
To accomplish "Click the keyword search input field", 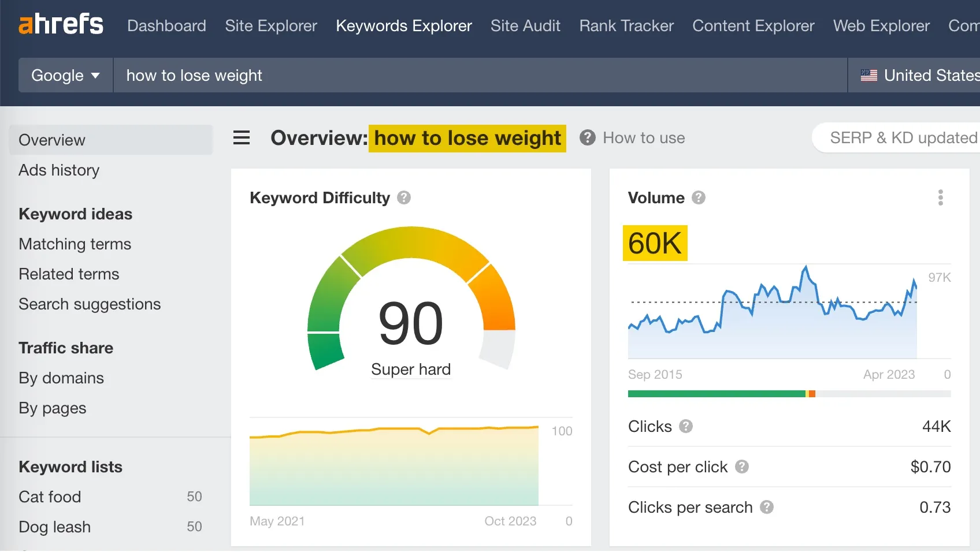I will click(x=480, y=76).
